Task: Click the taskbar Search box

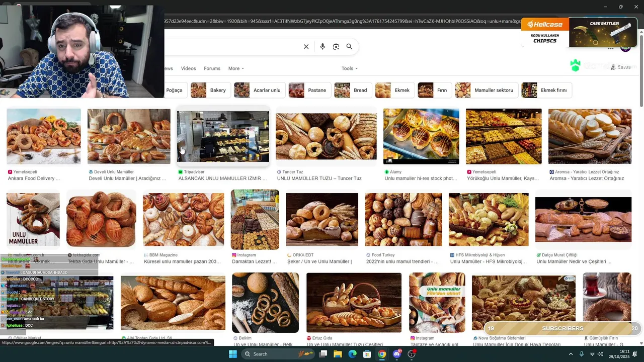Action: click(x=279, y=354)
